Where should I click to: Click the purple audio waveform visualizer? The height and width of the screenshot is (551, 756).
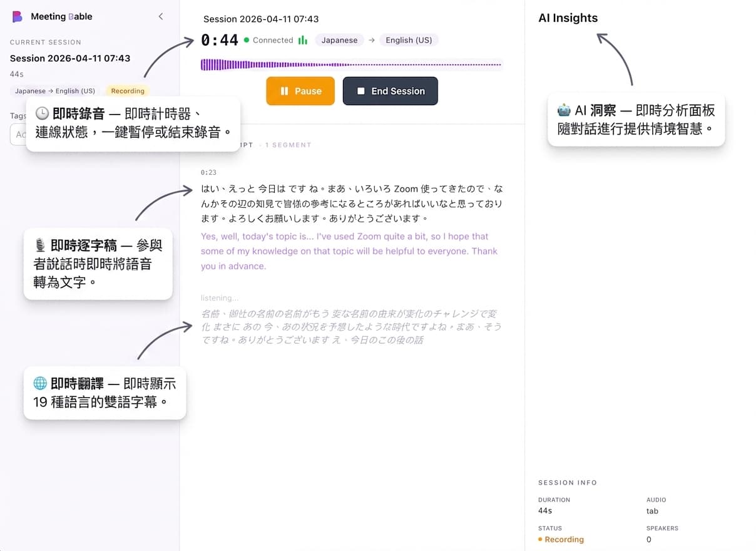[350, 63]
